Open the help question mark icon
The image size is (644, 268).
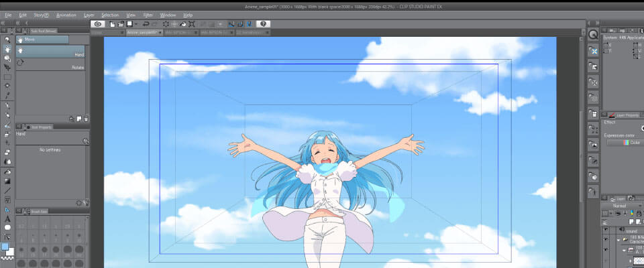point(263,24)
